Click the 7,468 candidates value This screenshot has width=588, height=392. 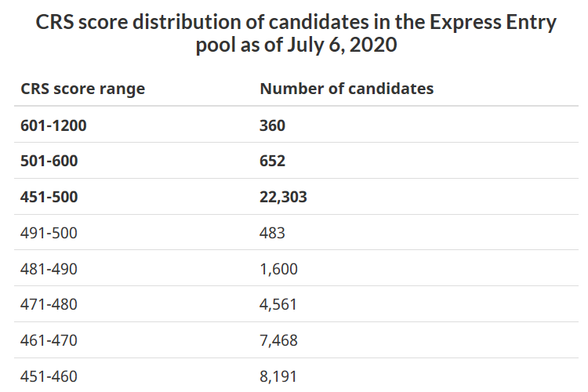(278, 340)
